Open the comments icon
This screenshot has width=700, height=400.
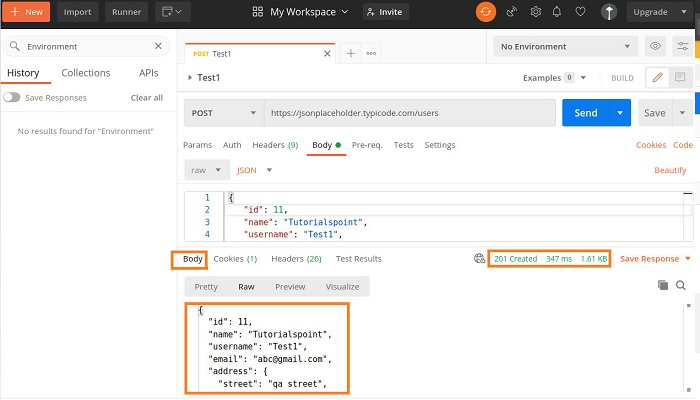pos(680,77)
